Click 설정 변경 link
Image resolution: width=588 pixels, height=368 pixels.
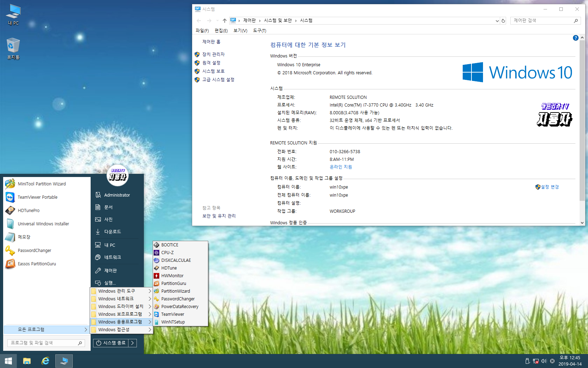click(x=549, y=187)
